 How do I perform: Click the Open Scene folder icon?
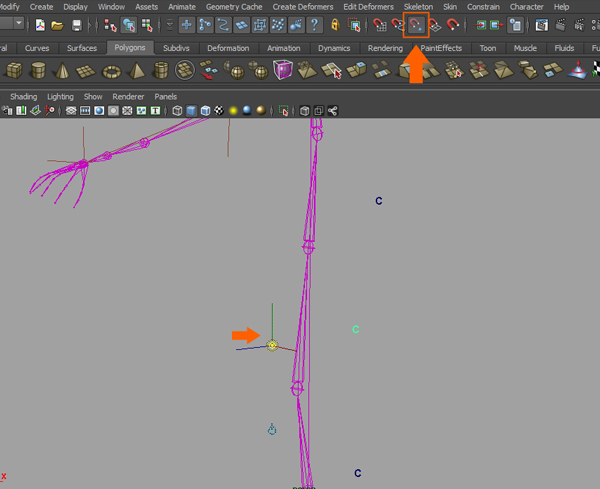57,25
